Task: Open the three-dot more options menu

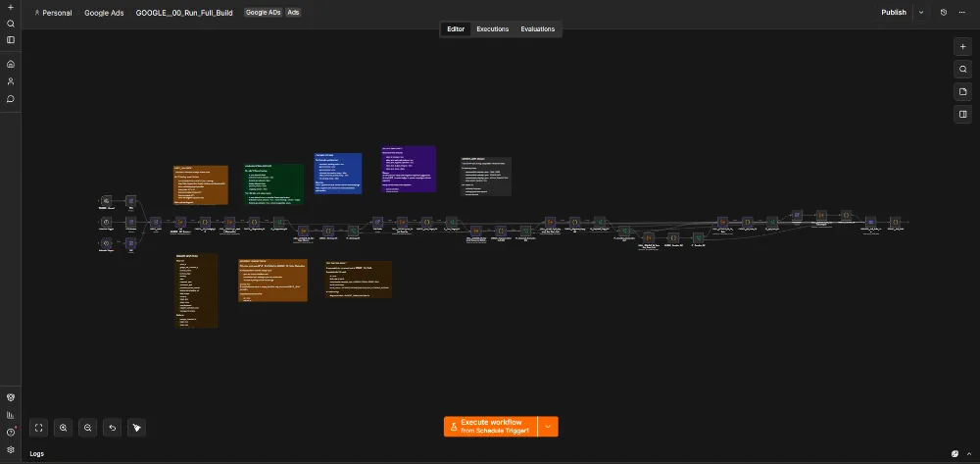Action: pos(962,13)
